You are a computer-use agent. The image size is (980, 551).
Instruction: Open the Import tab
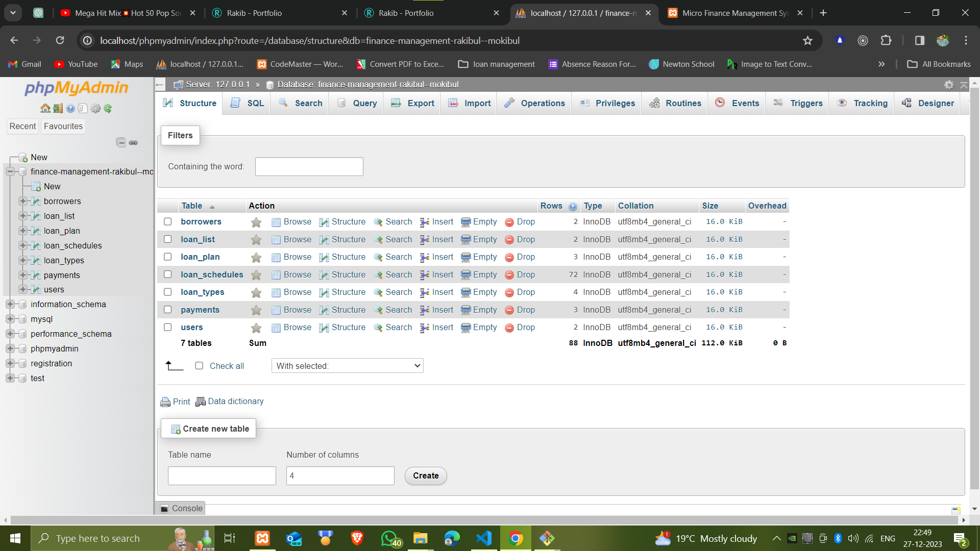pyautogui.click(x=469, y=103)
